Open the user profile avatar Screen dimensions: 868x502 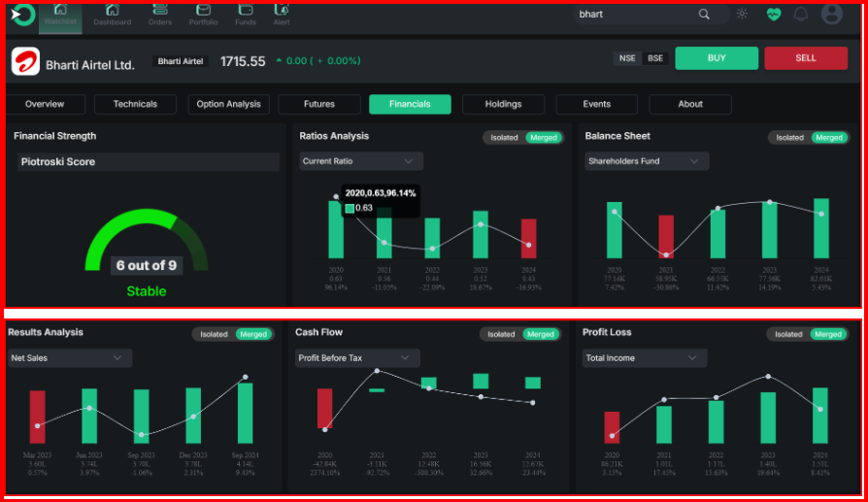[831, 14]
